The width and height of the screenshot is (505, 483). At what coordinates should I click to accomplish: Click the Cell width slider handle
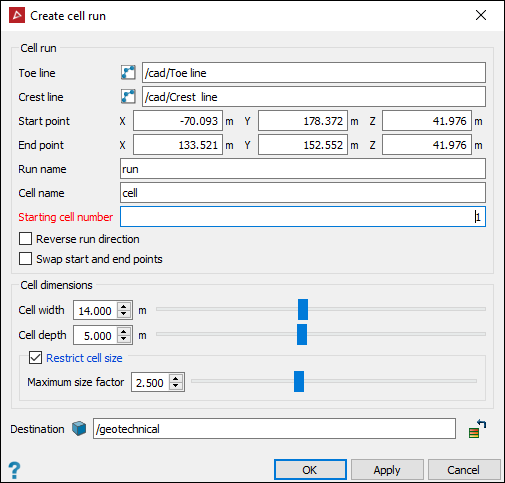click(303, 309)
